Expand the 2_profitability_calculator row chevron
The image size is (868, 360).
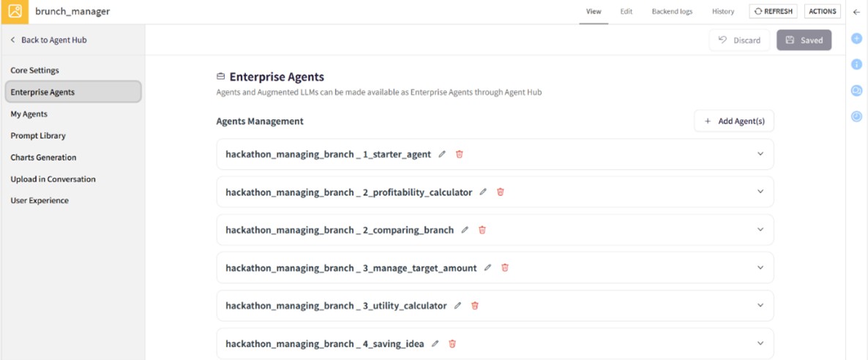tap(760, 192)
